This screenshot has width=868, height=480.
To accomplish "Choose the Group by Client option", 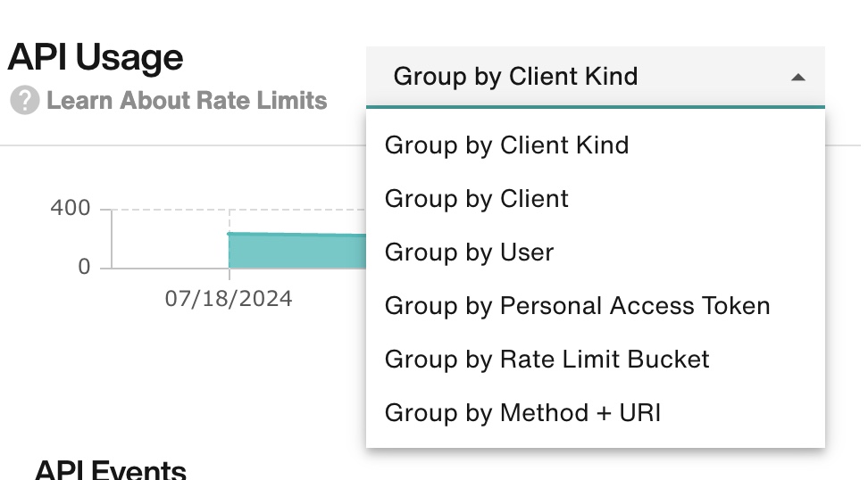I will (x=596, y=199).
